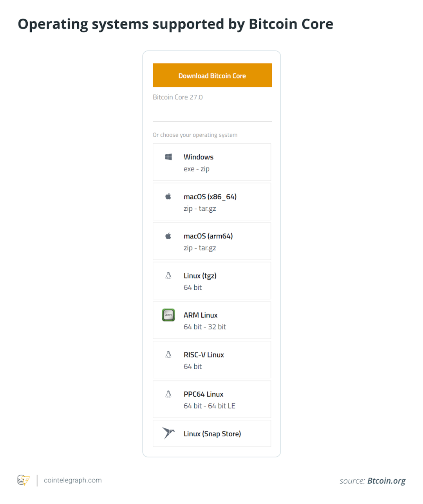Image resolution: width=423 pixels, height=504 pixels.
Task: Click the Btcoin.org source text
Action: (x=386, y=481)
